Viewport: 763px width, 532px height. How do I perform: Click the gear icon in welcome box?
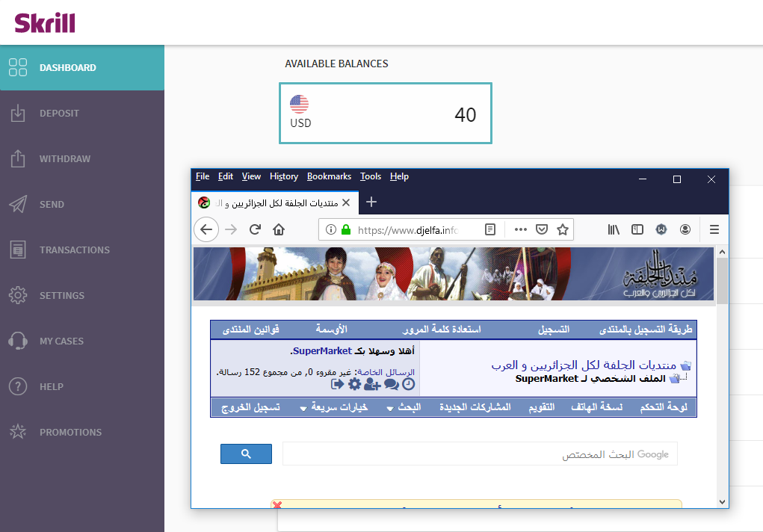pyautogui.click(x=355, y=385)
